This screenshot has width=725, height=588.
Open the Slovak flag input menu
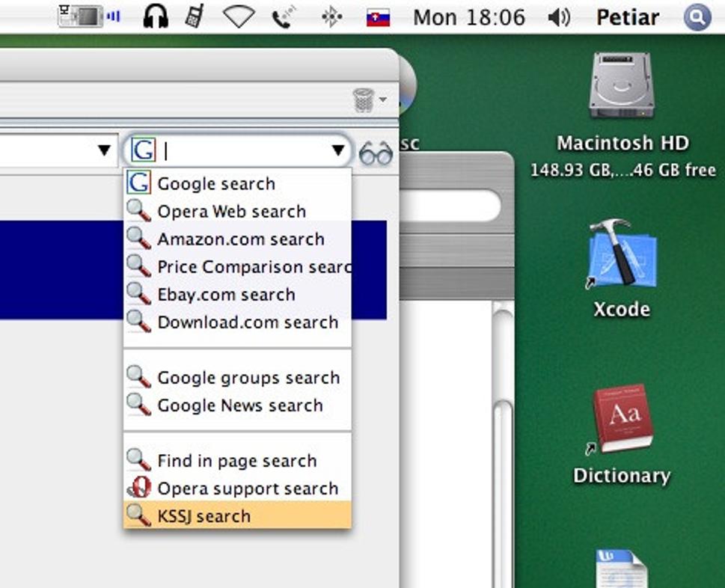[379, 18]
